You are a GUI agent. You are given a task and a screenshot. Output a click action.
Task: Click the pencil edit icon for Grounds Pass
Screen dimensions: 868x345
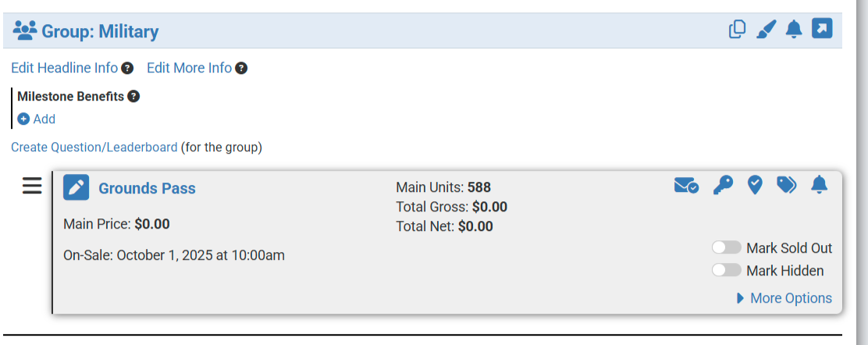tap(76, 188)
